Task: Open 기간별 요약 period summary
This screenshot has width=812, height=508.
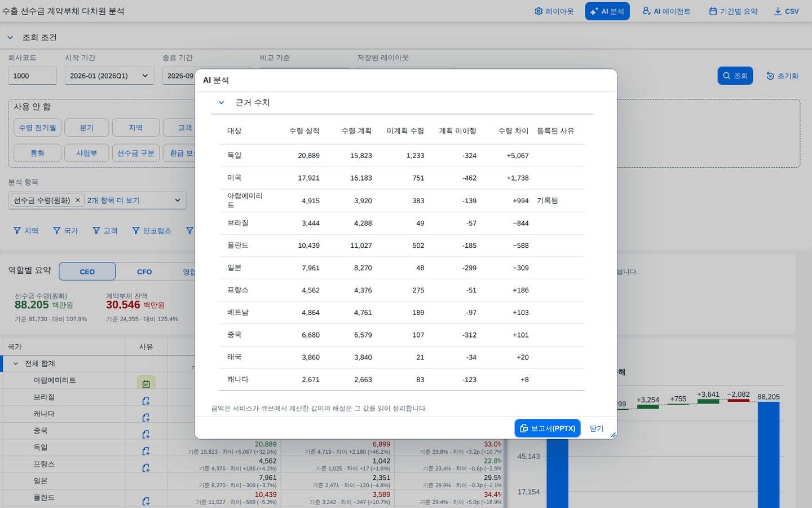Action: click(x=733, y=11)
